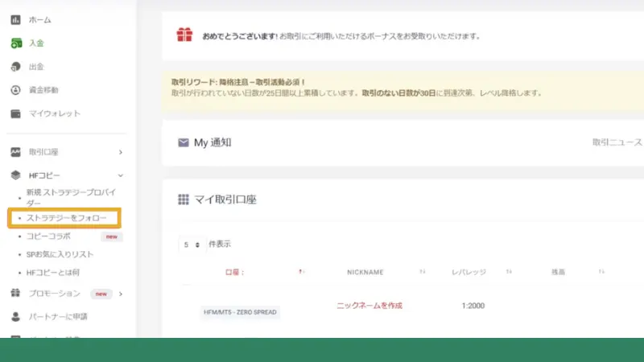Click the My 通知 envelope icon
This screenshot has height=362, width=644.
click(x=184, y=142)
